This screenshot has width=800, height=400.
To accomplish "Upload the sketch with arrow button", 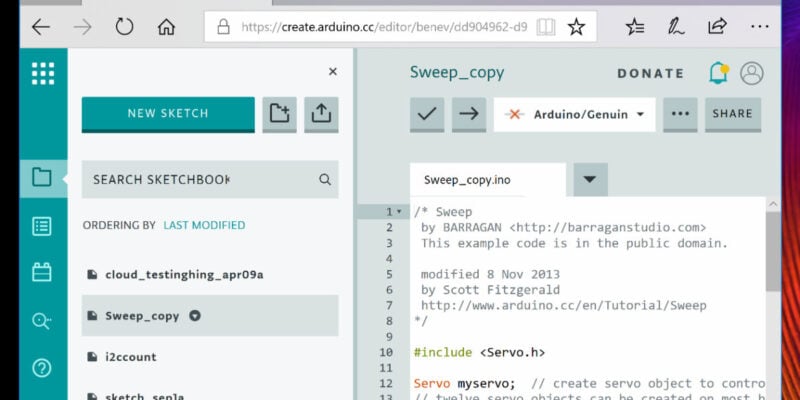I will (x=469, y=114).
